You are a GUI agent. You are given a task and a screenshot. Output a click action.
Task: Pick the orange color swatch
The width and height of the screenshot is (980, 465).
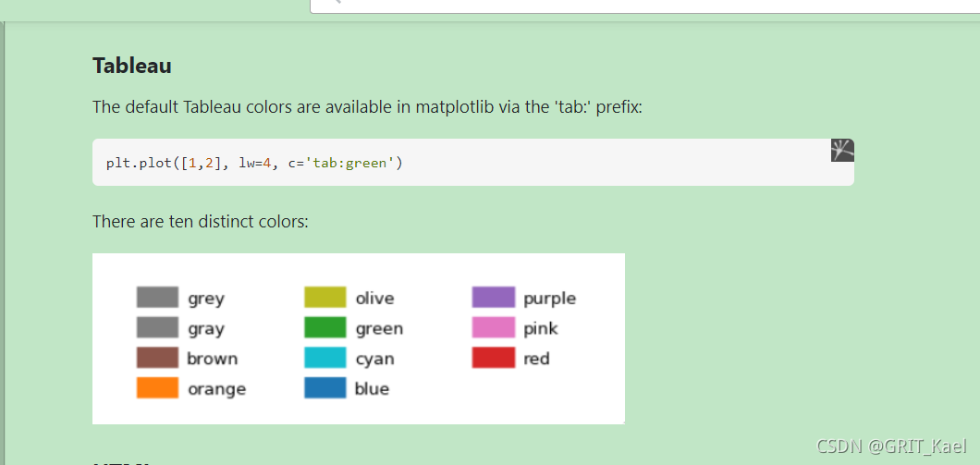[157, 388]
